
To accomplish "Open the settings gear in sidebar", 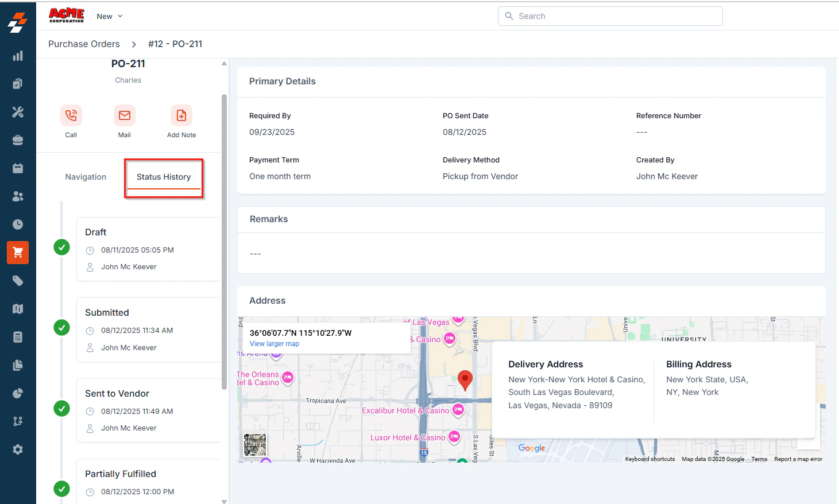I will click(x=18, y=449).
